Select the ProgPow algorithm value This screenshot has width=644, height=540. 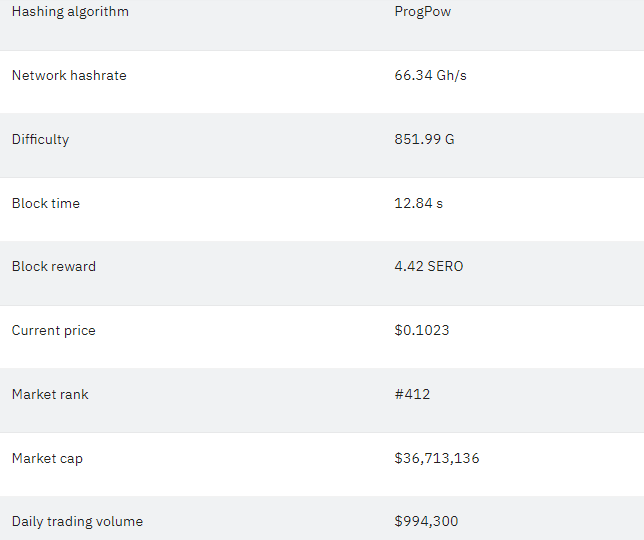423,12
